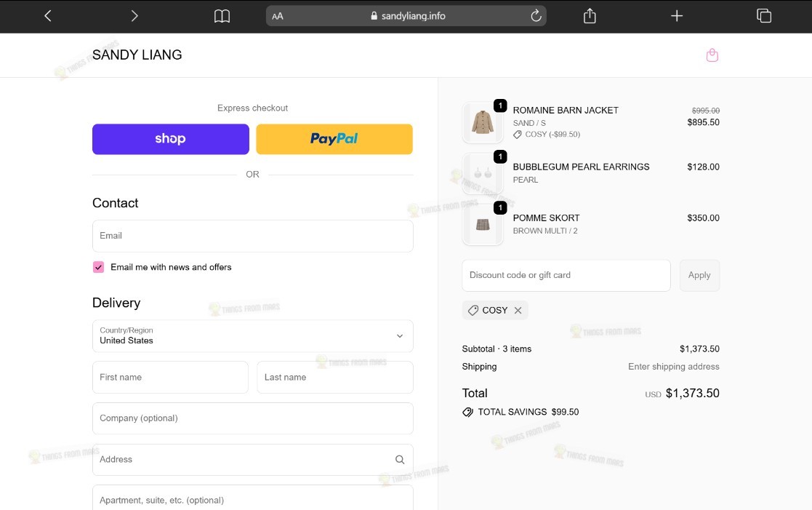Pay with the Shop express checkout button

coord(170,139)
